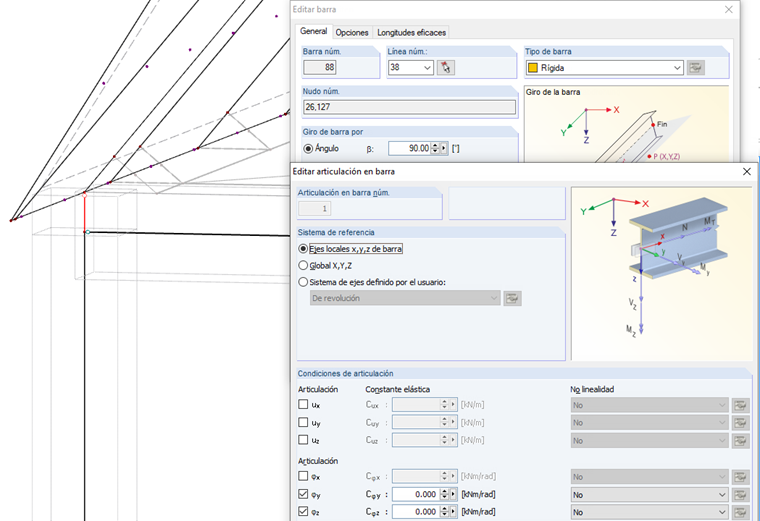Open the No linealidad dropdown for uz
This screenshot has height=521, width=760.
[x=649, y=441]
